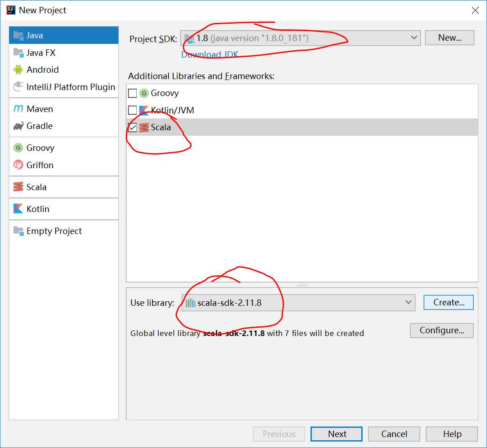This screenshot has width=487, height=448.
Task: Click the Groovy icon in frameworks list
Action: point(144,93)
